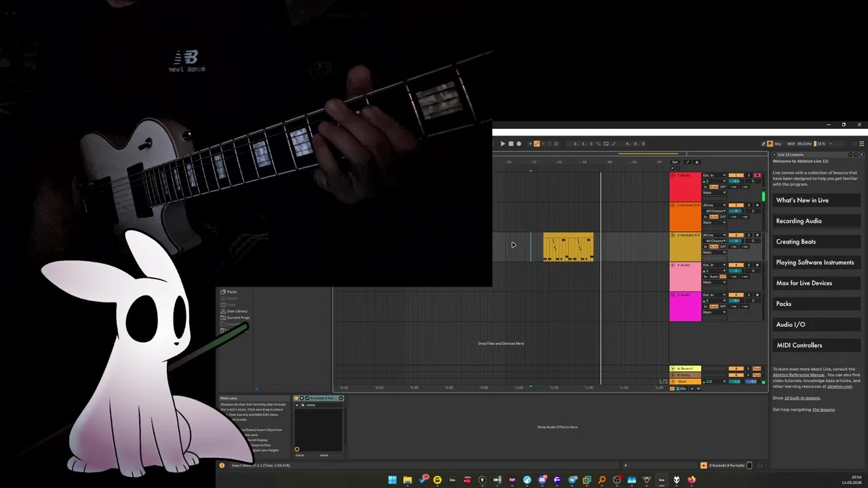Show 'all built-in lessons' link
The width and height of the screenshot is (868, 488).
[x=802, y=398]
